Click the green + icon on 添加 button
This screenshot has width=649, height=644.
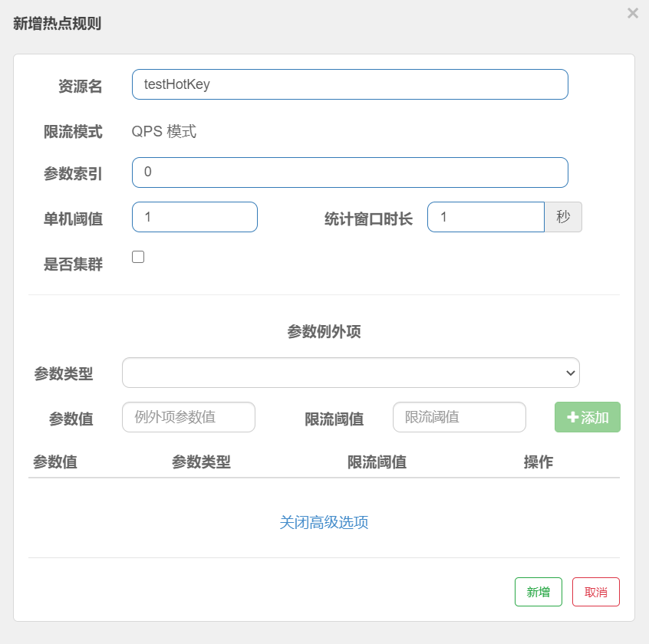click(x=573, y=417)
